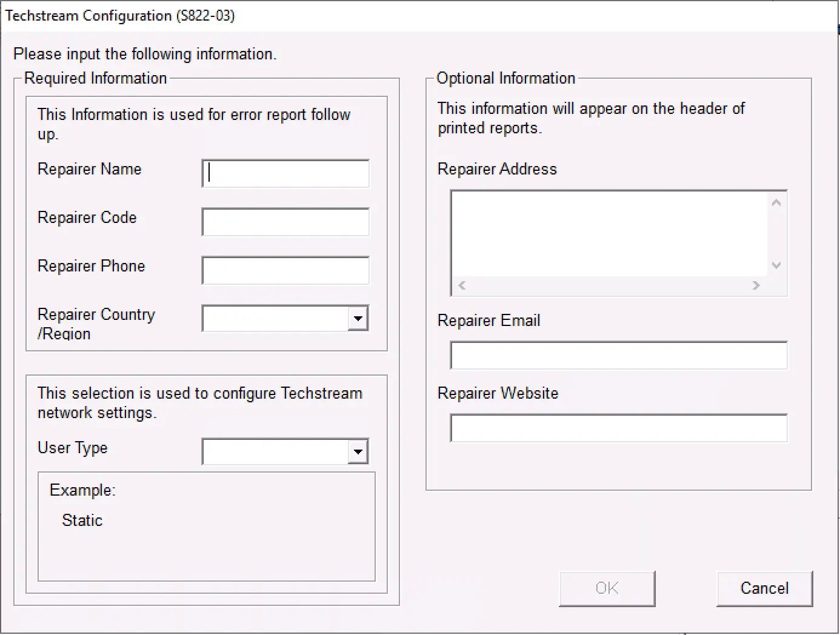Click the 'Repairer Email' label
Image resolution: width=840 pixels, height=635 pixels.
point(488,321)
